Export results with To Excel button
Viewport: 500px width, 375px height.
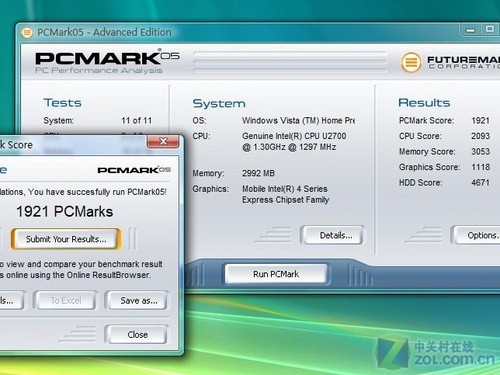point(66,300)
